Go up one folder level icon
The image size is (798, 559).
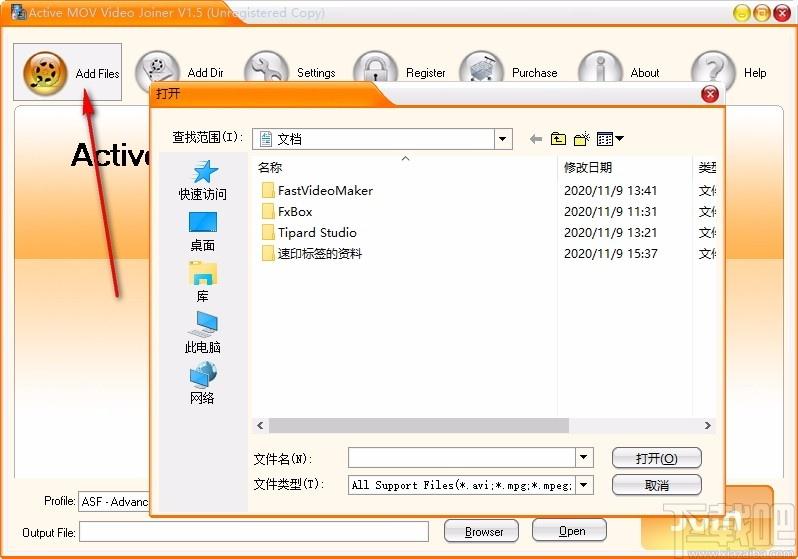point(558,138)
